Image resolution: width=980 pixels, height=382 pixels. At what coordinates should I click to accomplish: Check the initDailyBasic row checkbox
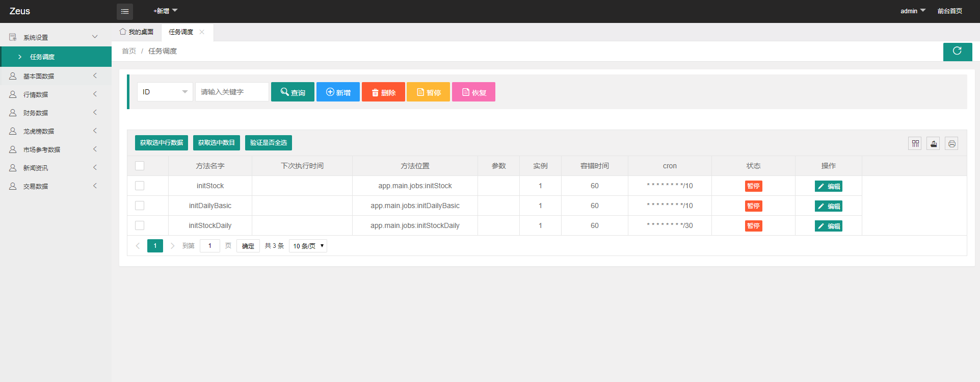pos(140,206)
